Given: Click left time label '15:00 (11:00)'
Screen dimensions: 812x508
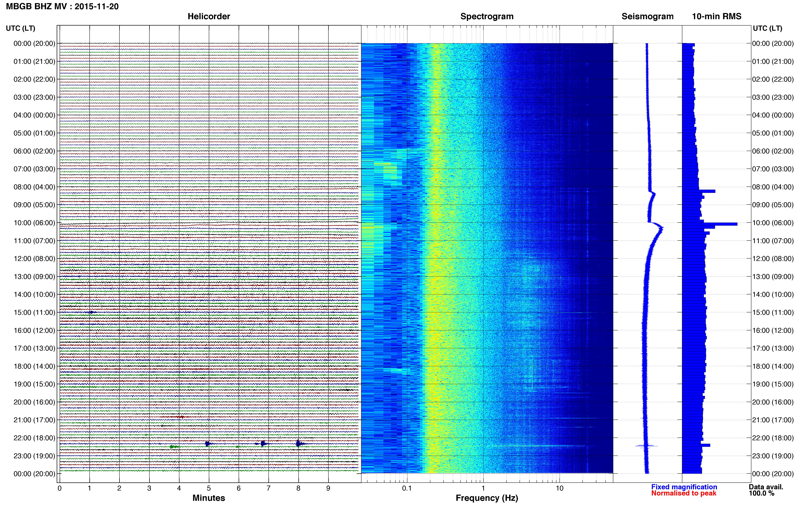Looking at the screenshot, I should coord(34,312).
